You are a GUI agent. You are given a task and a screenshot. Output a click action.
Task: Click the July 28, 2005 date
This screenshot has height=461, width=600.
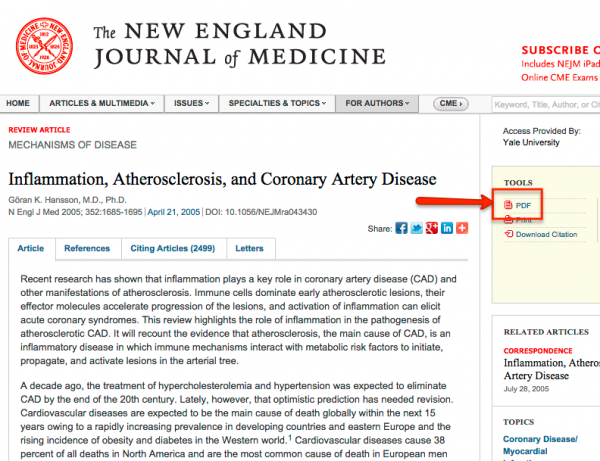pyautogui.click(x=526, y=389)
